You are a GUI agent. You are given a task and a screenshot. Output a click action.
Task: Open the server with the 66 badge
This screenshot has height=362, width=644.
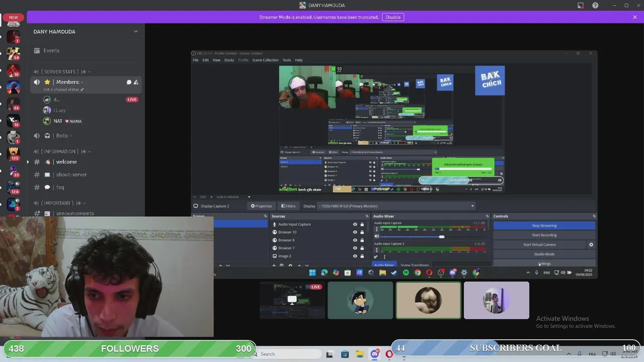point(13,103)
